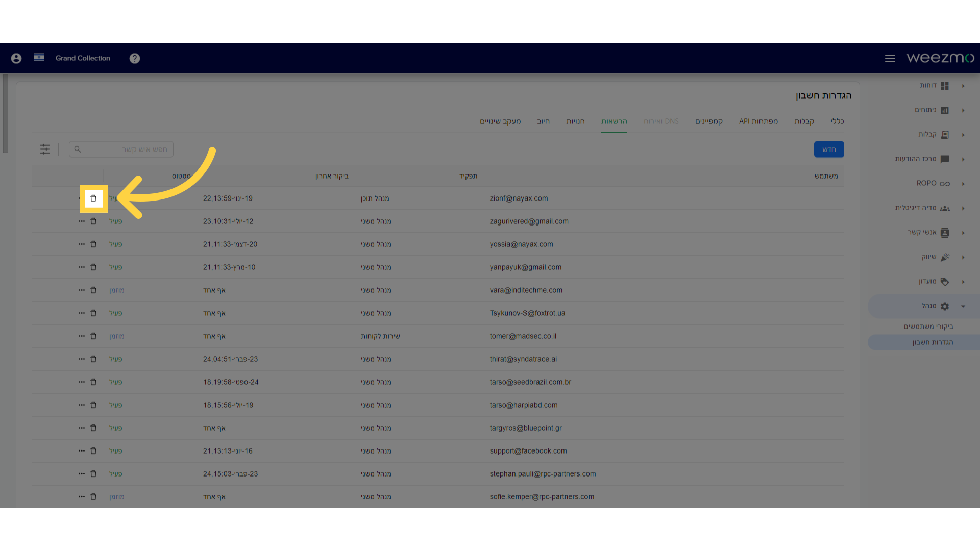
Task: Click the מנהל תוכן role cell
Action: (x=375, y=198)
